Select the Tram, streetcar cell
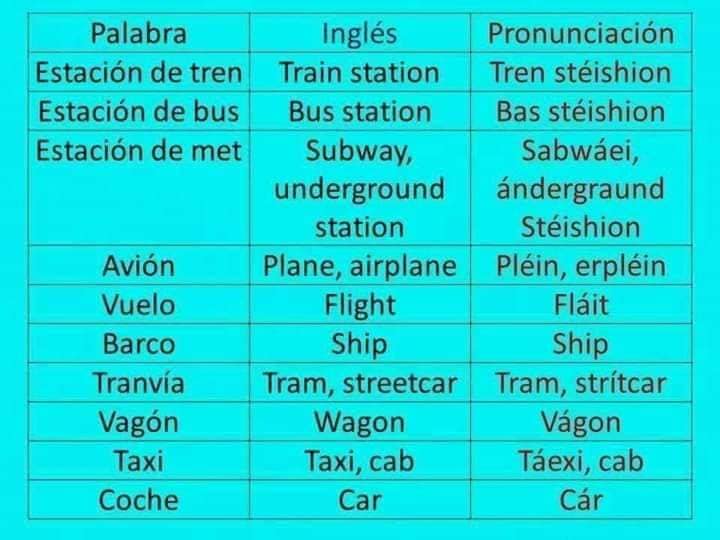This screenshot has height=540, width=720. tap(360, 383)
